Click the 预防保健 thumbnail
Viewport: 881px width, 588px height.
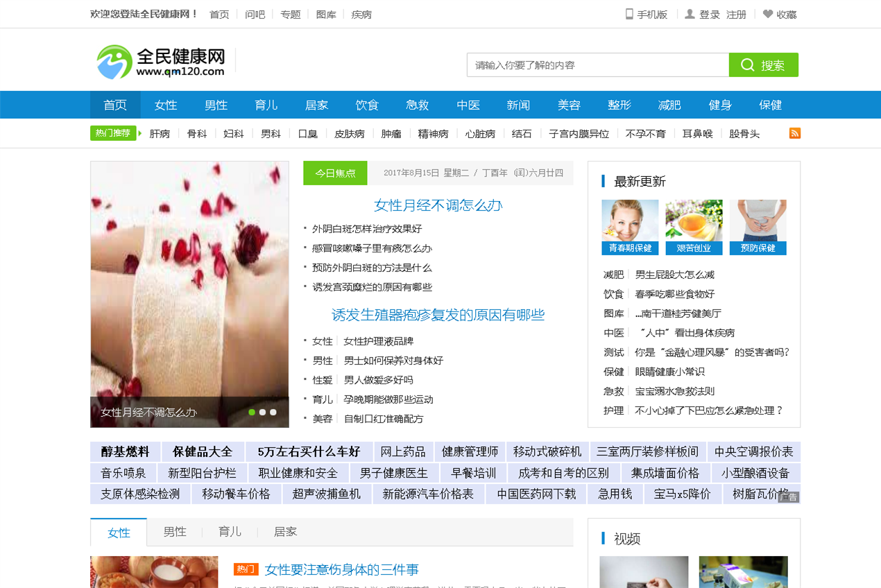coord(758,227)
